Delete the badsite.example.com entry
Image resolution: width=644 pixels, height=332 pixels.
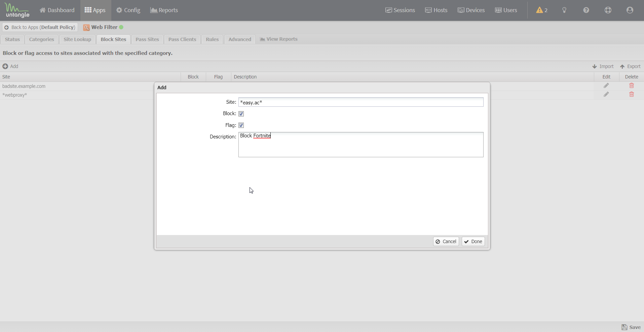(x=631, y=86)
